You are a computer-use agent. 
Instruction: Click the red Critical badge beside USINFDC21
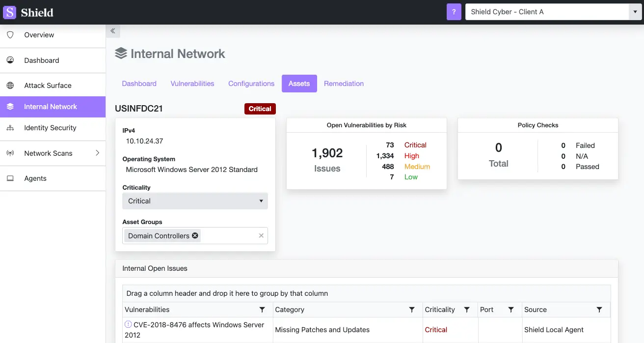coord(260,109)
